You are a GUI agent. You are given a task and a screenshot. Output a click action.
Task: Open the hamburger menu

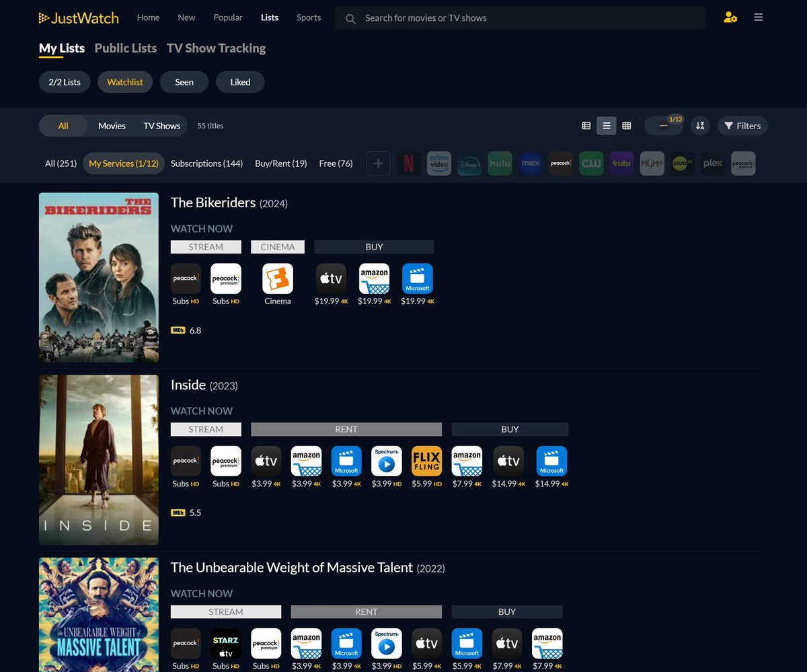759,17
